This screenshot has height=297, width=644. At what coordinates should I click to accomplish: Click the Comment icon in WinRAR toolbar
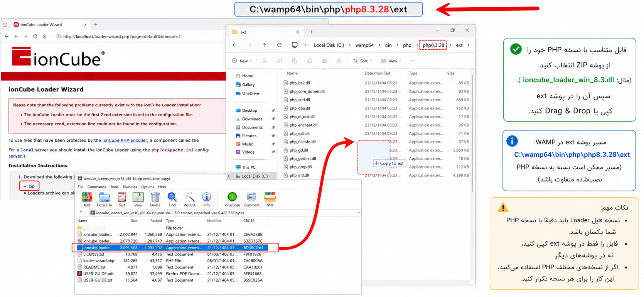pos(251,199)
